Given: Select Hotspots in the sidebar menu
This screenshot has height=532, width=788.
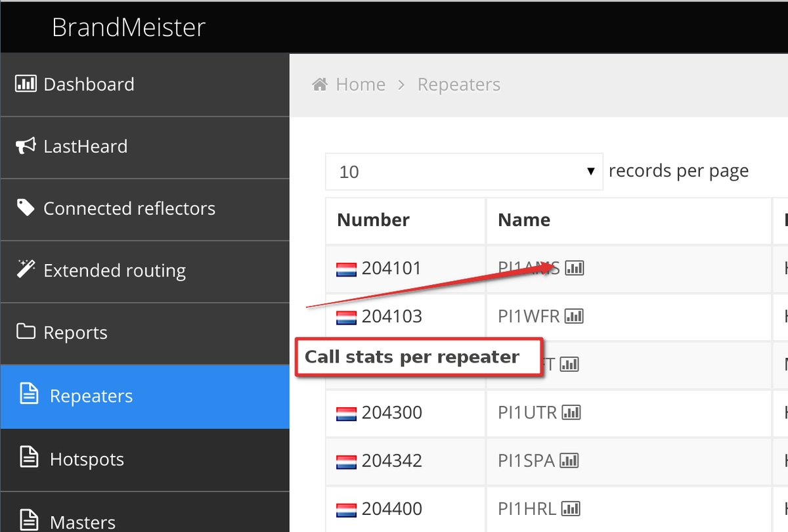Looking at the screenshot, I should point(144,460).
